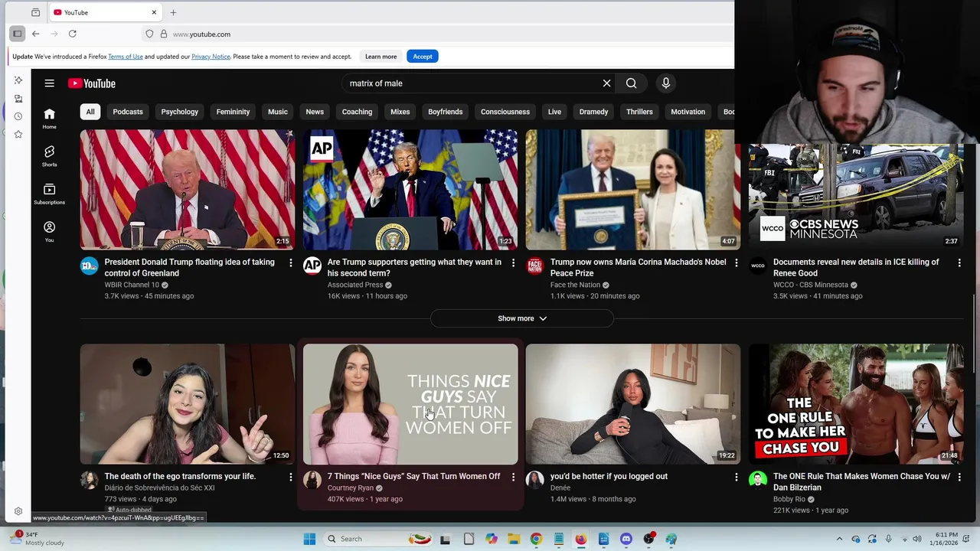Open the Courtney Ryan channel link

coord(351,488)
